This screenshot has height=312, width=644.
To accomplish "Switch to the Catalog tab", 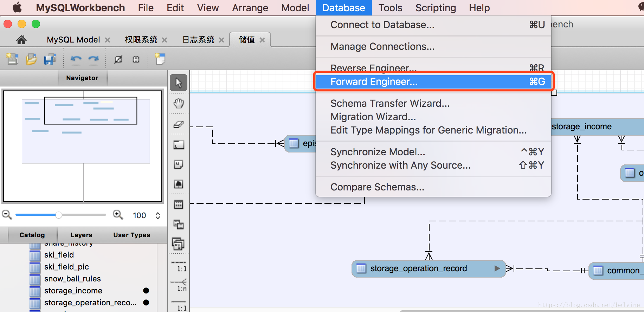I will pos(32,235).
